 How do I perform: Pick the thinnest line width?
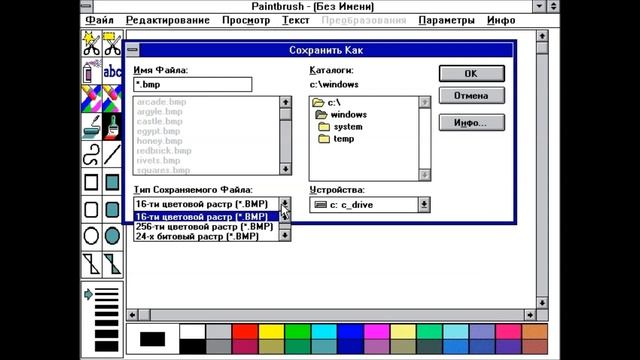(x=107, y=290)
